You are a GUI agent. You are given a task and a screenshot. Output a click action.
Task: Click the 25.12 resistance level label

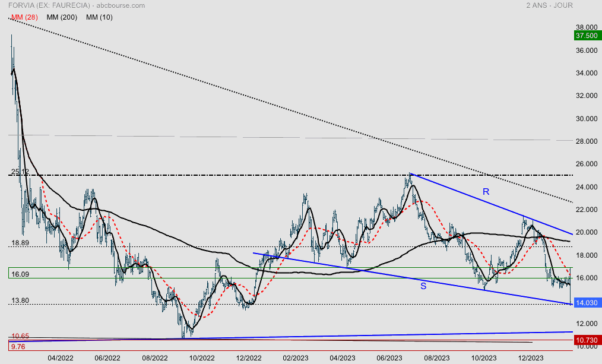[x=20, y=172]
